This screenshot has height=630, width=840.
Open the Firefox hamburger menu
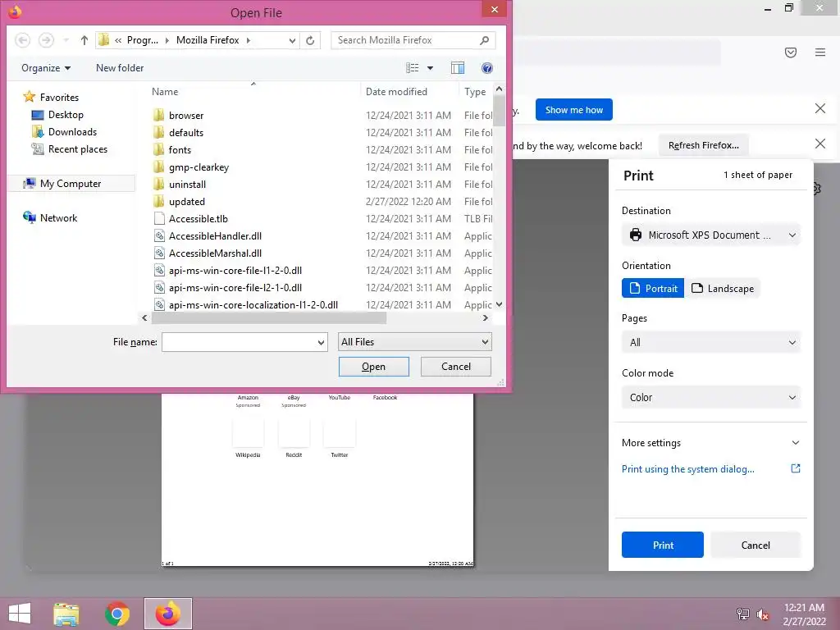point(820,52)
